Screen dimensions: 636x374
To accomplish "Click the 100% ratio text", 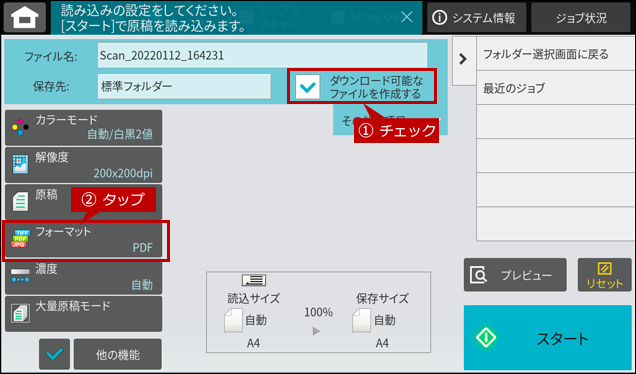I will pos(318,312).
